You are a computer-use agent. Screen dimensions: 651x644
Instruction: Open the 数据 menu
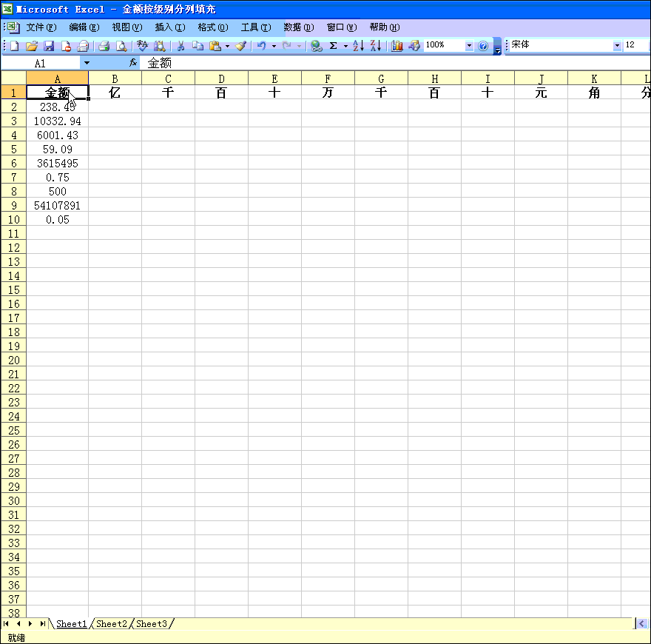(x=298, y=27)
